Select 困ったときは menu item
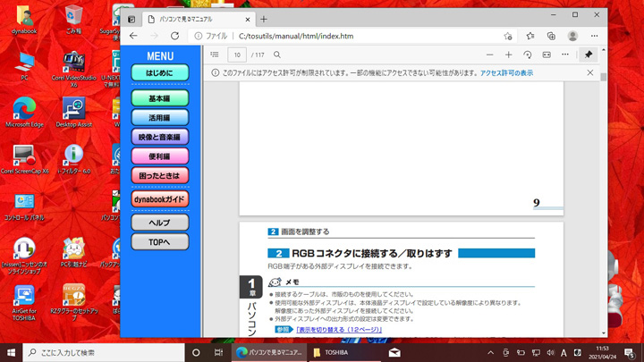Screen dimensions: 644x362 click(159, 175)
